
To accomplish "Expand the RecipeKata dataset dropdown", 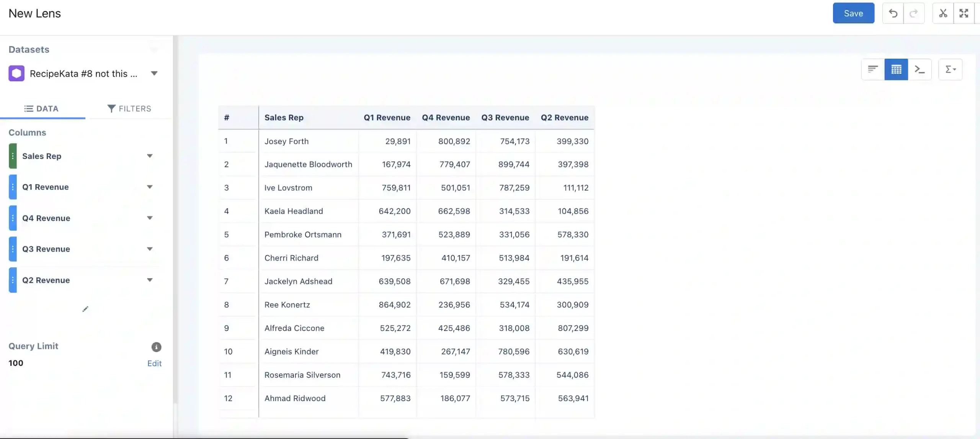I will click(x=154, y=74).
